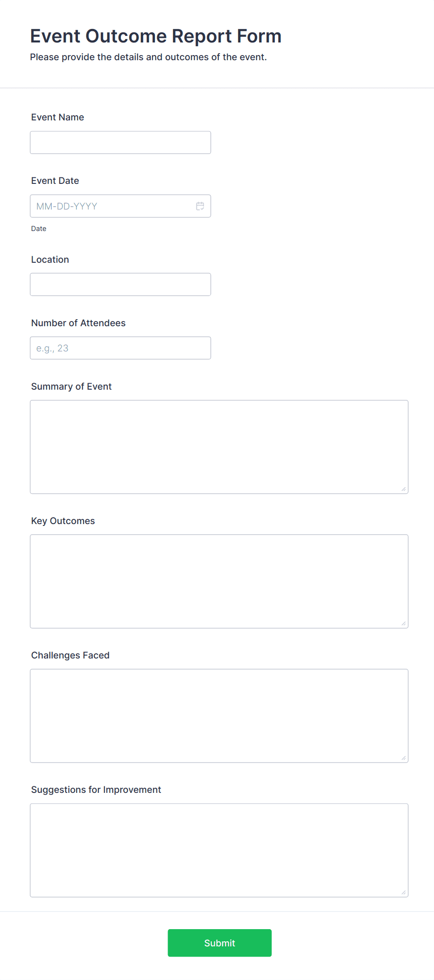Click the Event Name label

[x=57, y=117]
